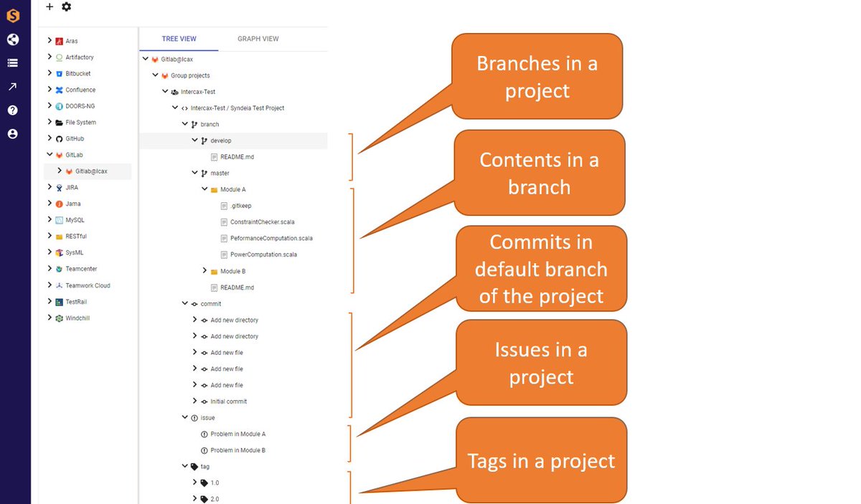The width and height of the screenshot is (861, 504).
Task: Expand the Gitlab@Icax connection in sidebar
Action: coord(60,171)
